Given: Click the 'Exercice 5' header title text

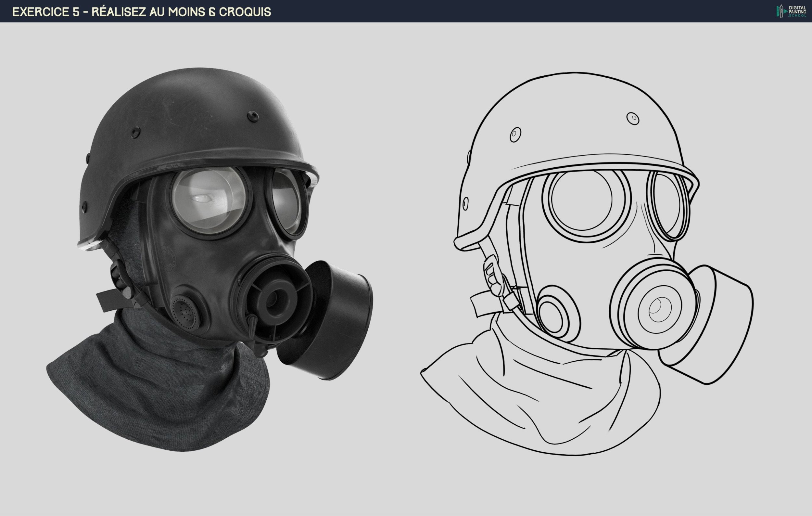Looking at the screenshot, I should tap(141, 12).
